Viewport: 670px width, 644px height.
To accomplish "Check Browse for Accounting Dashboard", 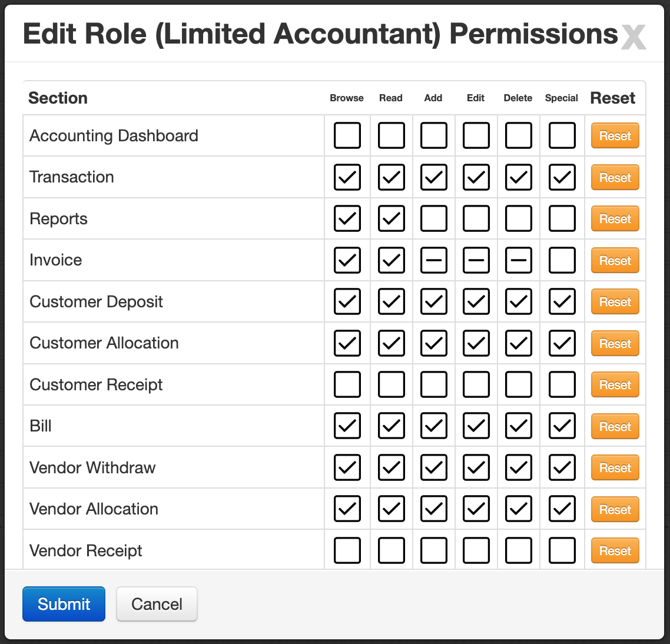I will [x=347, y=135].
